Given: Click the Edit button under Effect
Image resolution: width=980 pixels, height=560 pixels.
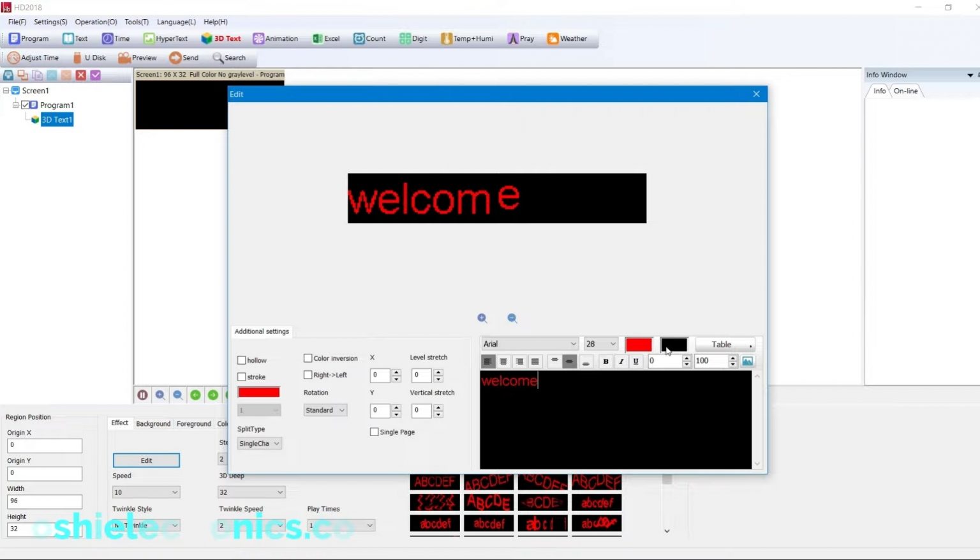Looking at the screenshot, I should 145,460.
